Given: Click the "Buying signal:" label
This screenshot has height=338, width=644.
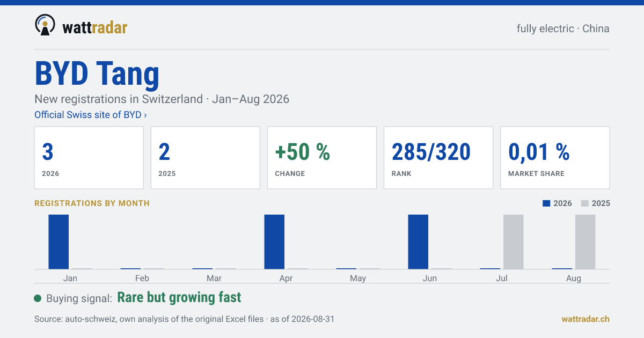Looking at the screenshot, I should [79, 298].
